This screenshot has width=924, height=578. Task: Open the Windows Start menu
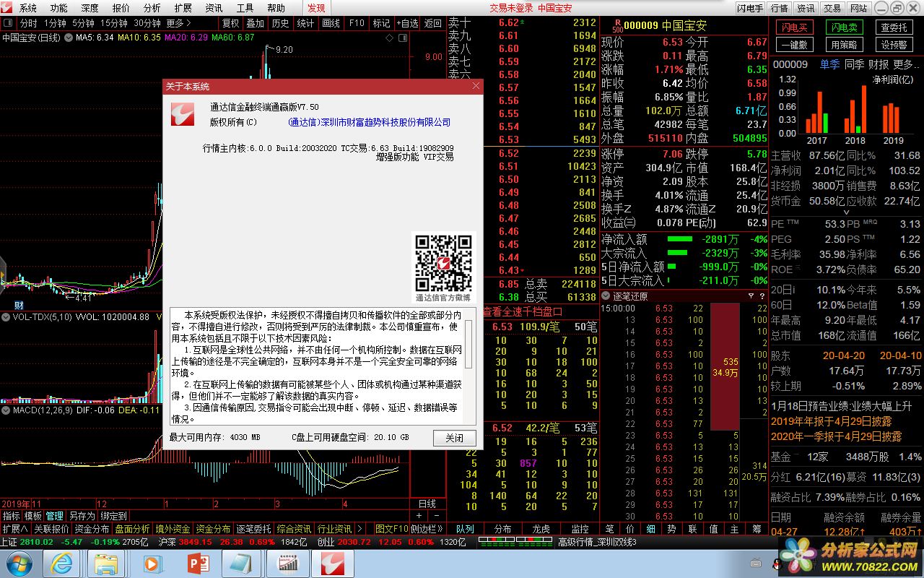[19, 563]
